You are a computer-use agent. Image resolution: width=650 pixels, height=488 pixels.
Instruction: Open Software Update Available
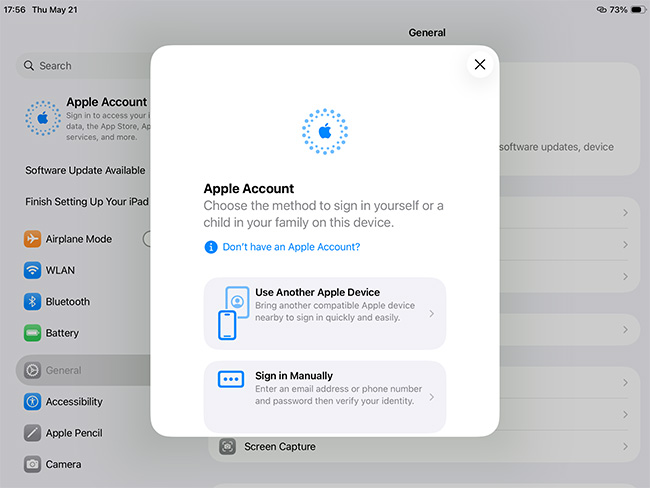85,170
